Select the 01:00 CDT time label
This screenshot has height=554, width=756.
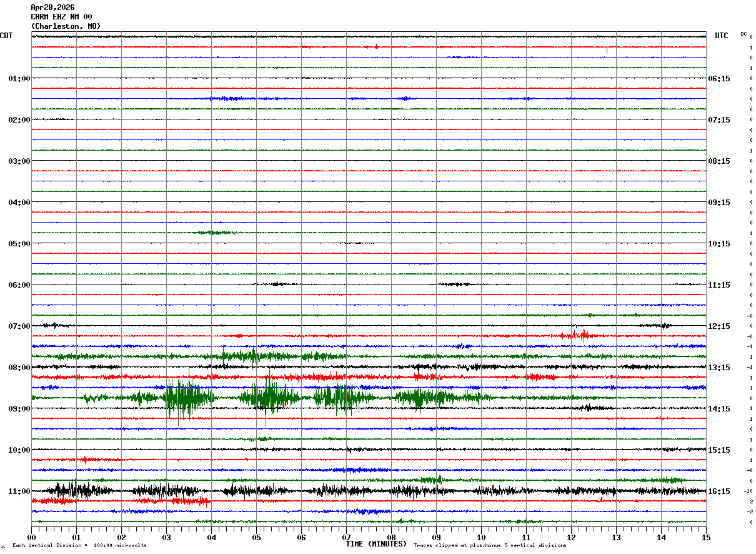pyautogui.click(x=19, y=79)
